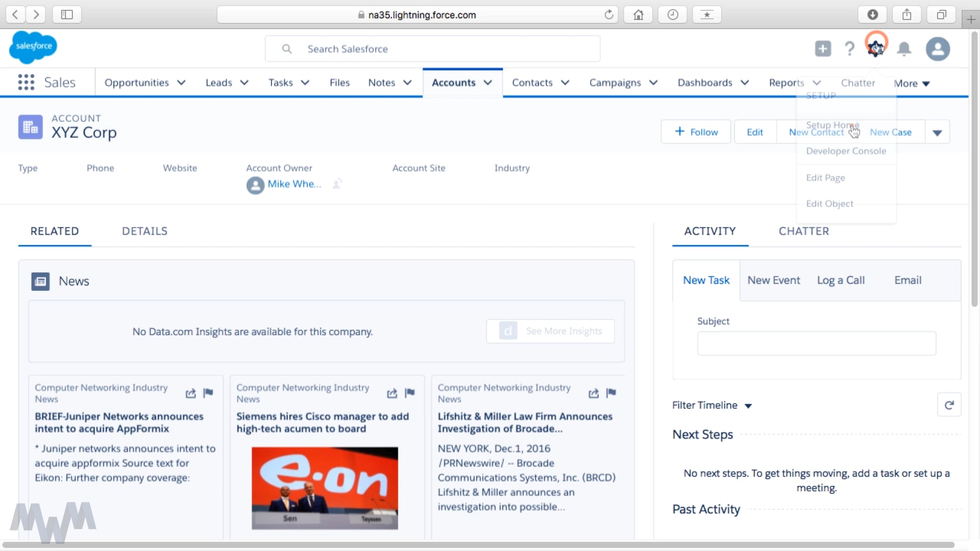The height and width of the screenshot is (551, 980).
Task: Click the See More Insights button
Action: [x=551, y=330]
